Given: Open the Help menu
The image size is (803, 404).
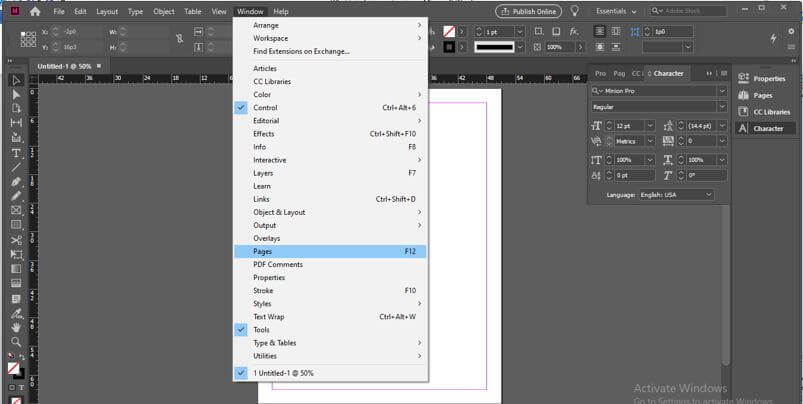Looking at the screenshot, I should click(x=281, y=11).
